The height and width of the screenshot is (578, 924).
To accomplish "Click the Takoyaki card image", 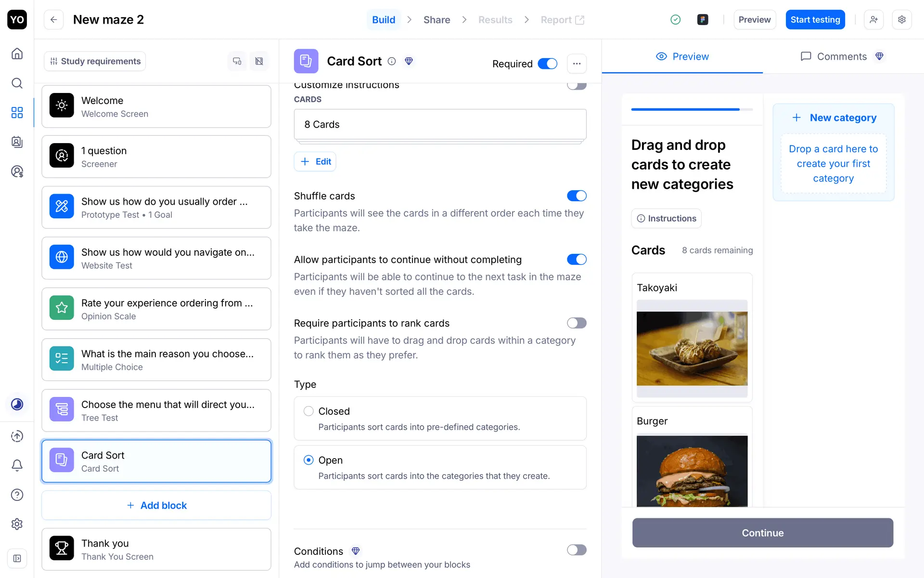I will click(x=692, y=348).
